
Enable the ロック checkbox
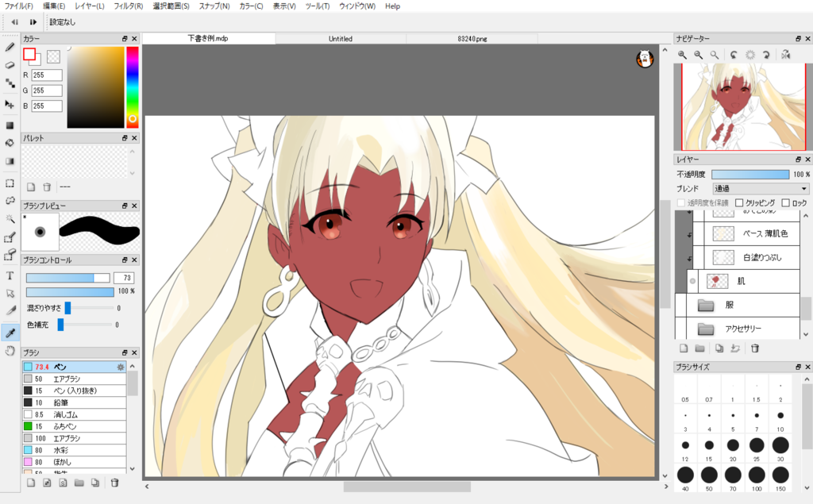(785, 202)
